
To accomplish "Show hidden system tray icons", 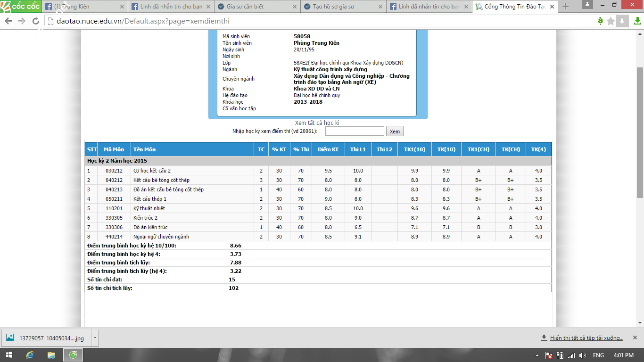I will tap(537, 355).
